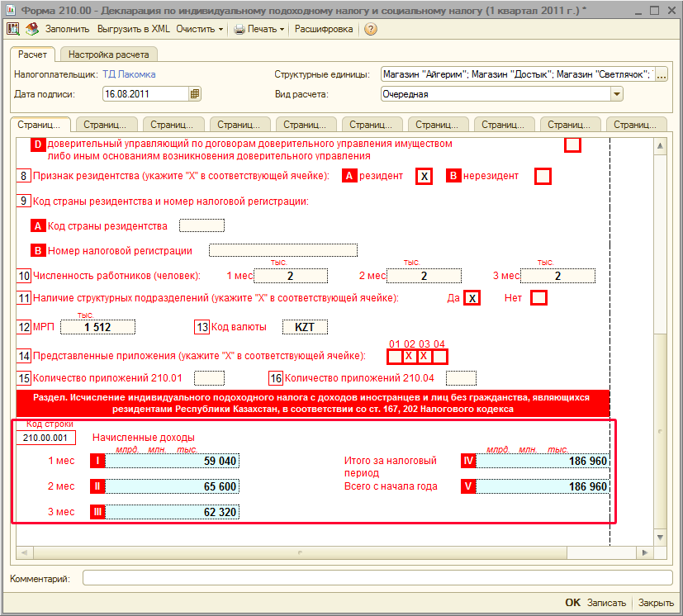Click the red IV marker for Итого
Screen dimensions: 683x616
tap(467, 461)
